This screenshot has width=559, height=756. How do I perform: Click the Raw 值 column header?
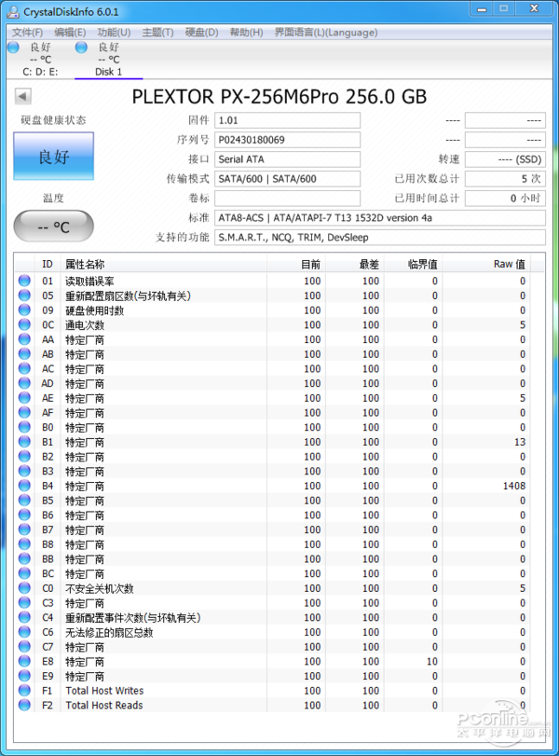pos(486,264)
